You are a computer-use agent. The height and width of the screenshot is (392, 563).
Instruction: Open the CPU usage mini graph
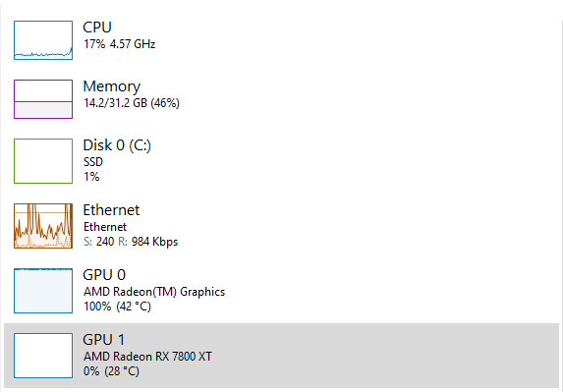(x=43, y=40)
